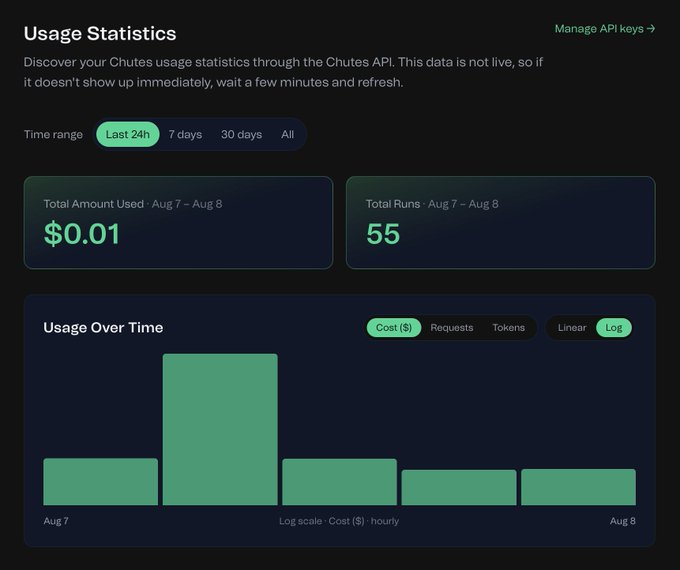Click the Total Amount Used label
The width and height of the screenshot is (680, 570).
pyautogui.click(x=93, y=204)
